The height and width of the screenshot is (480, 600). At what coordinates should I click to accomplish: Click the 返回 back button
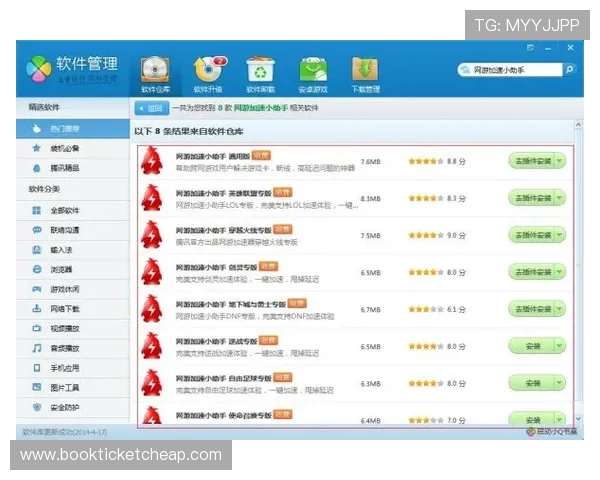(x=151, y=107)
